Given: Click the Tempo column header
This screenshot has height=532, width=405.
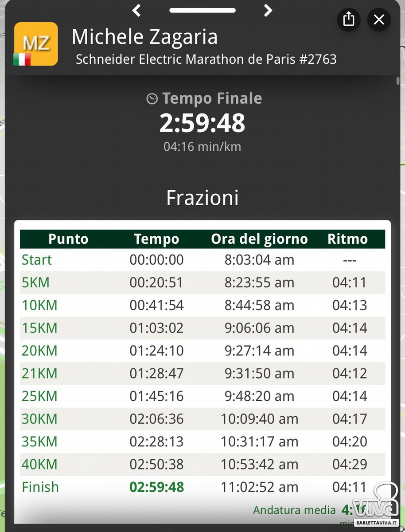Looking at the screenshot, I should point(156,239).
